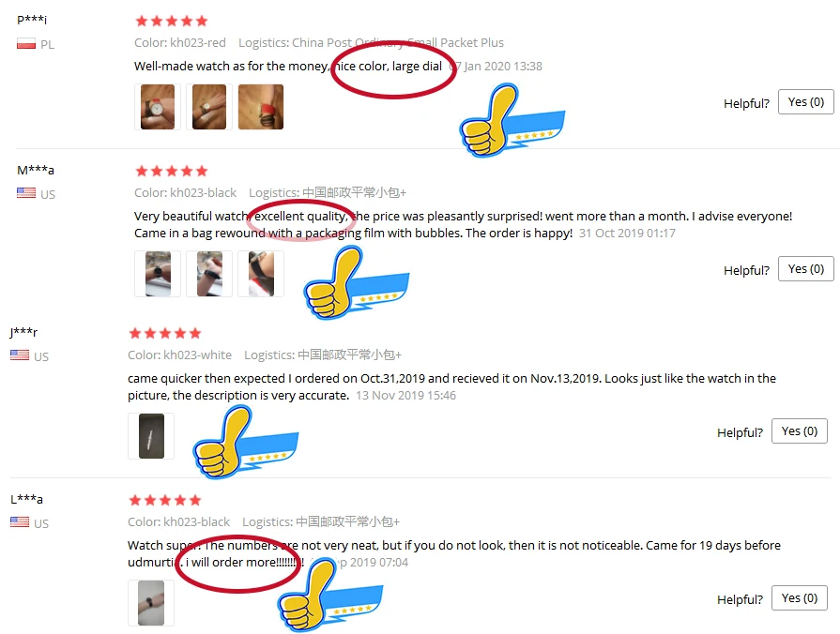Click Yes helpful button on P***i's review
Screen dimensions: 840x634
point(805,101)
